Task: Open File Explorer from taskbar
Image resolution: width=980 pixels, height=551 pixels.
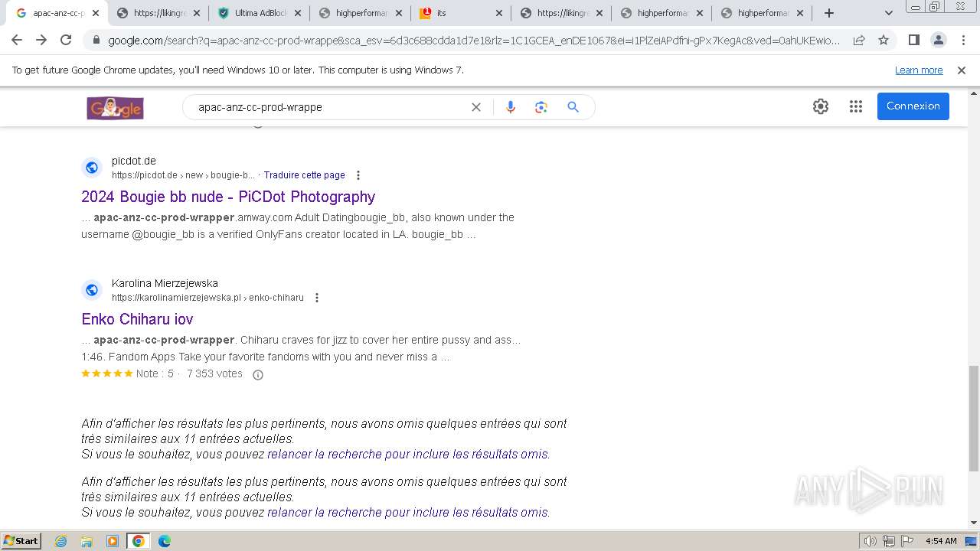Action: (87, 541)
